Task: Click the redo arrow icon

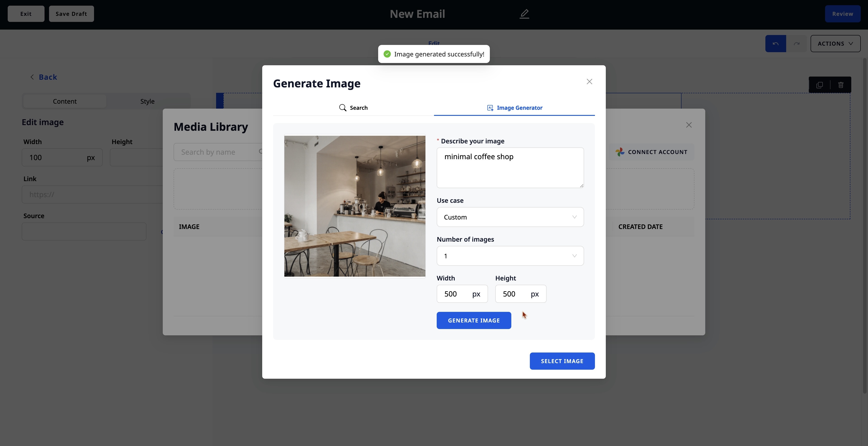Action: tap(797, 44)
